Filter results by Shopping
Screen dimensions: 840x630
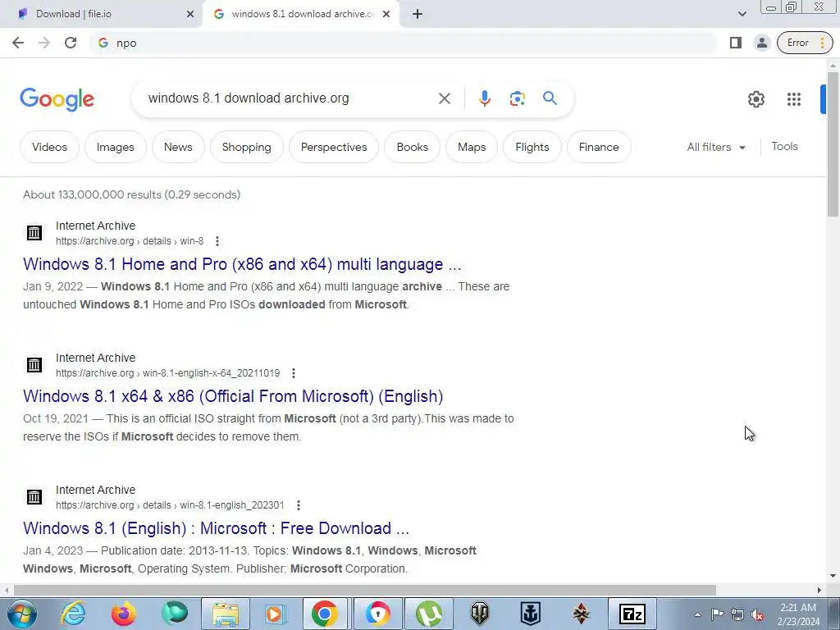tap(246, 147)
